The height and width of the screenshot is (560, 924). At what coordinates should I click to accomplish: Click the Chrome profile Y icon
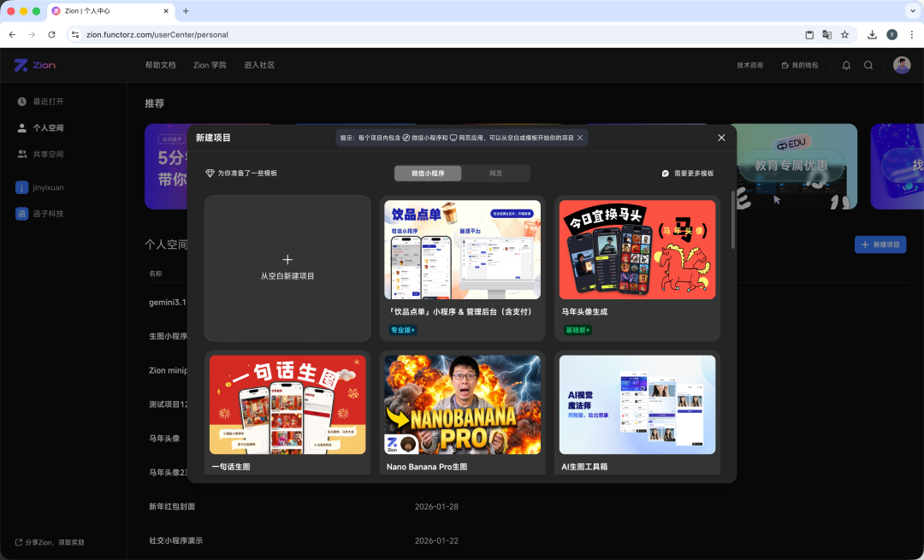coord(892,35)
